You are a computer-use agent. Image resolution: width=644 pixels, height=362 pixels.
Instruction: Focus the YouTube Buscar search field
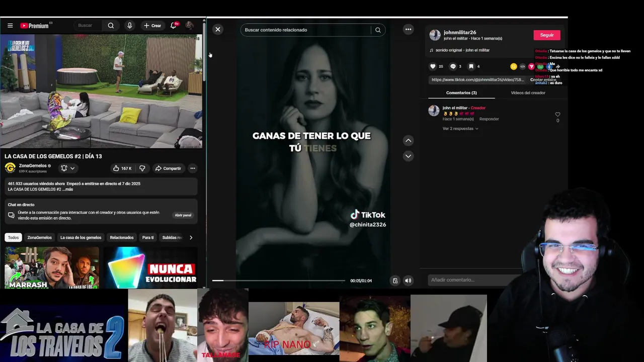pyautogui.click(x=89, y=26)
